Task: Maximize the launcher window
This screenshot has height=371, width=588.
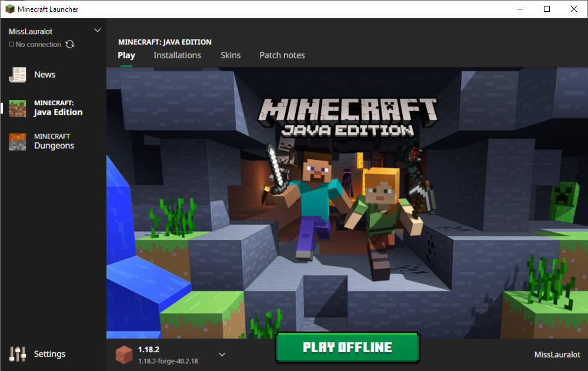Action: pyautogui.click(x=547, y=9)
